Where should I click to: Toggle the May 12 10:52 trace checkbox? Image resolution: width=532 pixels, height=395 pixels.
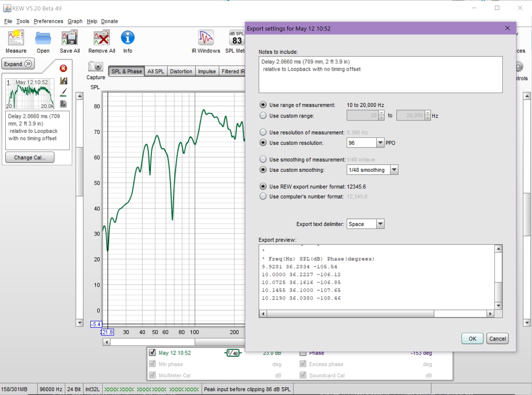[152, 353]
